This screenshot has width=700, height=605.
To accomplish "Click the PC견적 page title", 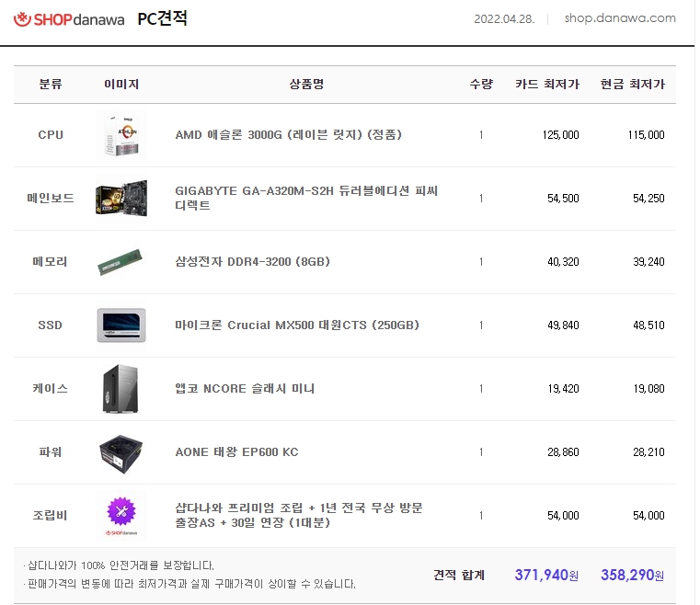I will [162, 18].
